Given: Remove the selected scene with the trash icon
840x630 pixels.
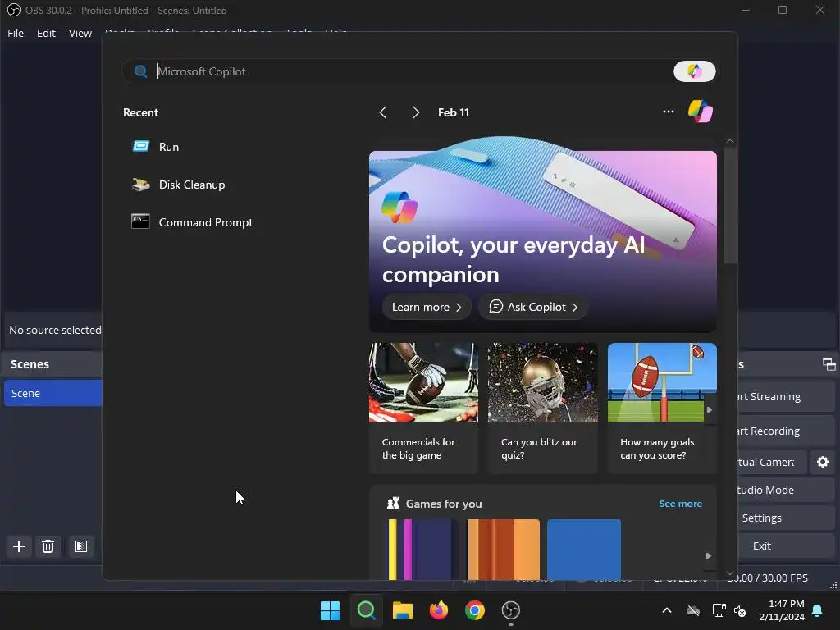Looking at the screenshot, I should click(48, 546).
